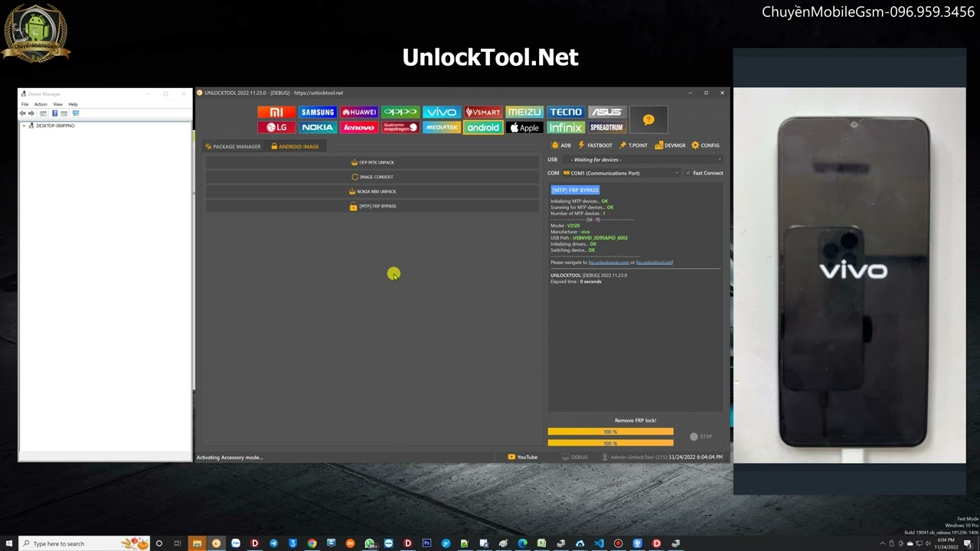Screen dimensions: 980x551
Task: Run Image Convert function
Action: pyautogui.click(x=372, y=177)
